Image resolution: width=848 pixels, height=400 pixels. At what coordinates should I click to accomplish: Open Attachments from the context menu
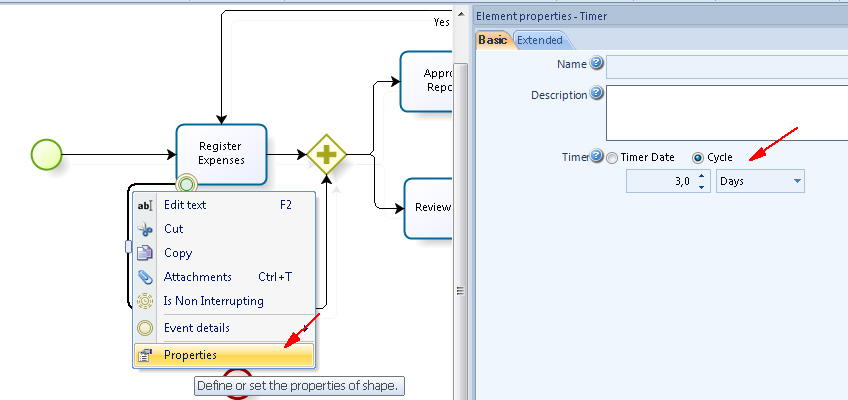[224, 277]
